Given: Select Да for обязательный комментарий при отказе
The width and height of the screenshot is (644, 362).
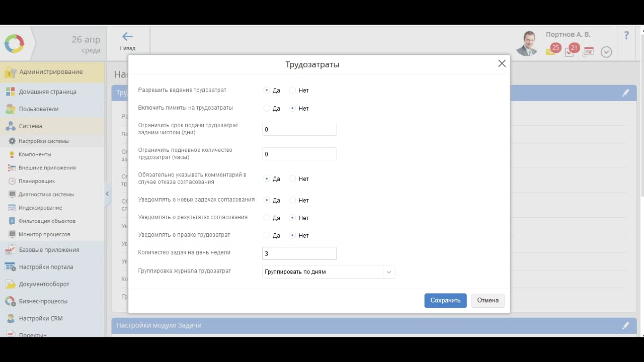Looking at the screenshot, I should [x=267, y=178].
